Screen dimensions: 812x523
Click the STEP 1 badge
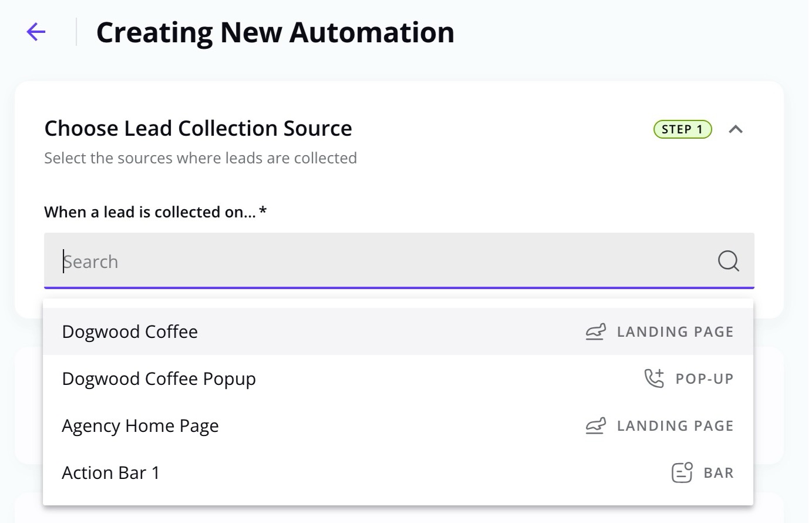tap(682, 129)
